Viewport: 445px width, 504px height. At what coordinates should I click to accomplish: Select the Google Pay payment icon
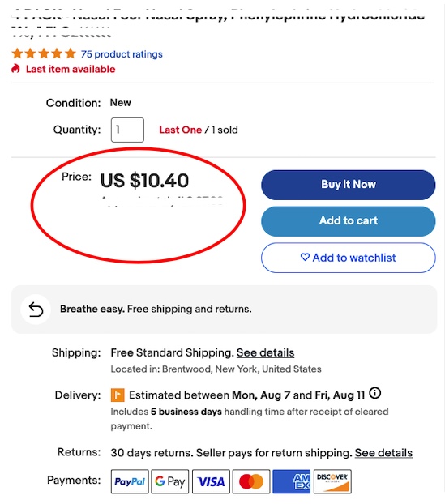(169, 481)
